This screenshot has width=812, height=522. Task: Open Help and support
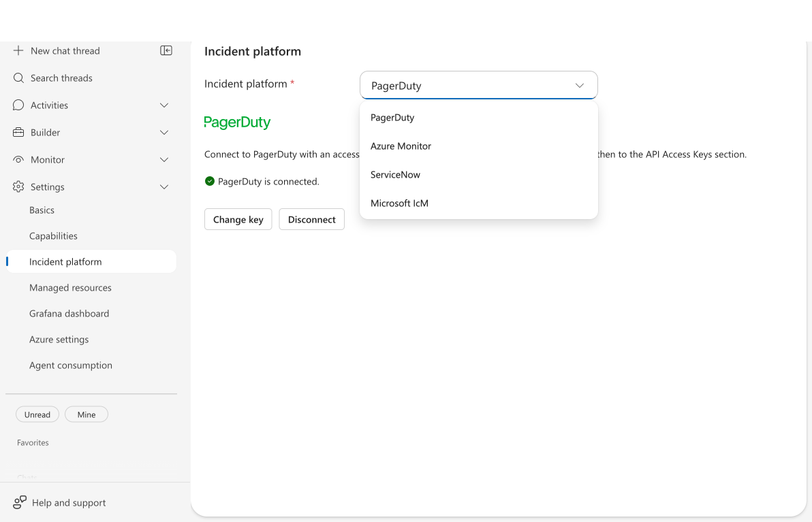69,502
